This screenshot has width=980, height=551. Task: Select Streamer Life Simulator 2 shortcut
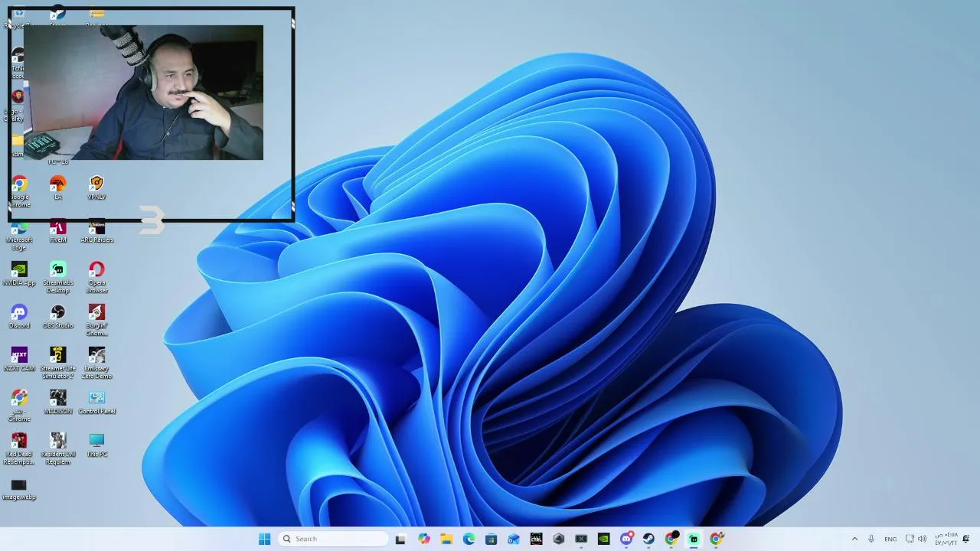(x=57, y=363)
